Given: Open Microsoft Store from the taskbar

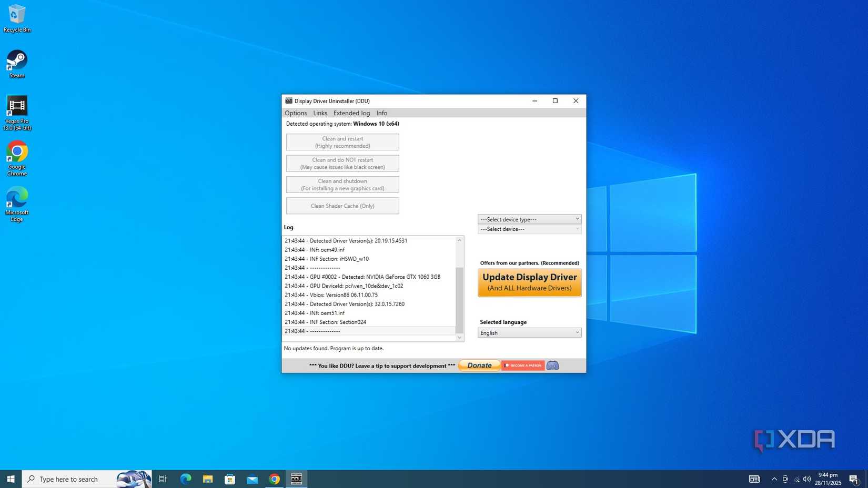Looking at the screenshot, I should pyautogui.click(x=230, y=479).
